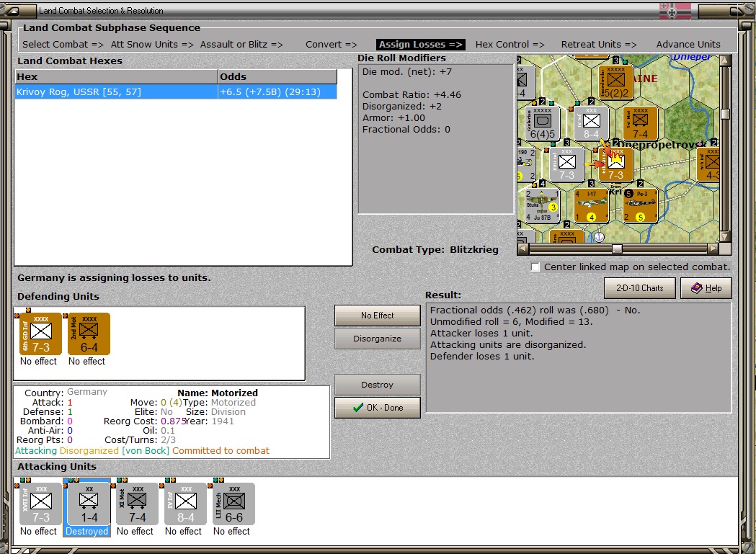Open the Help button

[706, 288]
